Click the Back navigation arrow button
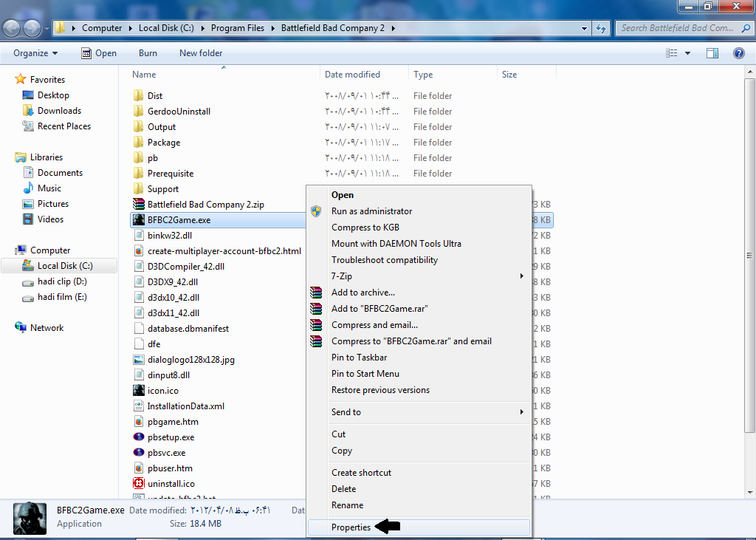The width and height of the screenshot is (756, 540). pos(12,28)
